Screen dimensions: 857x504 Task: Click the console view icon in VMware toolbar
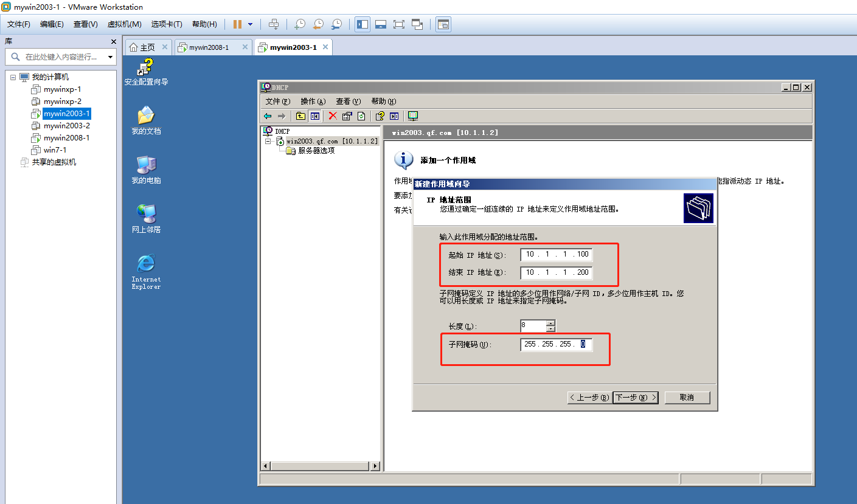pos(443,24)
